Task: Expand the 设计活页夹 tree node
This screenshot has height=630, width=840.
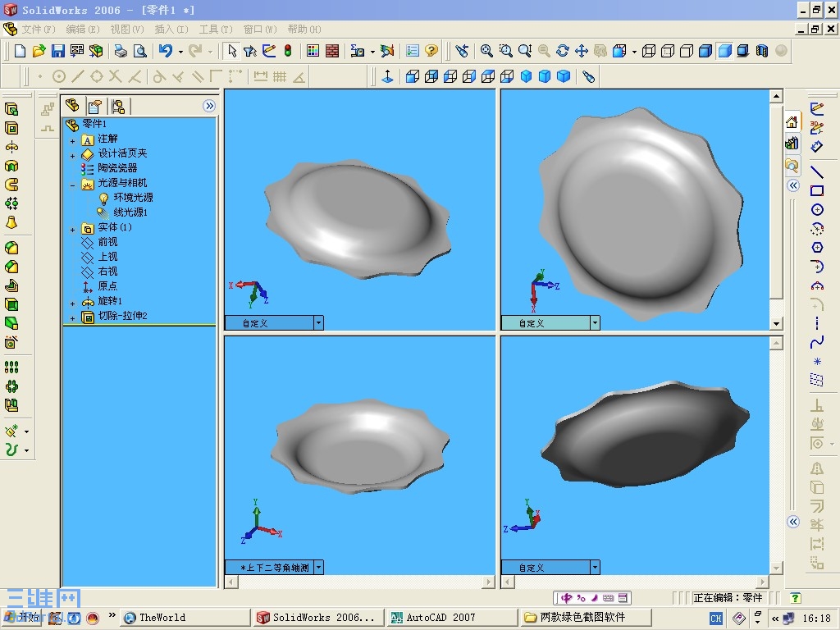Action: (x=73, y=156)
